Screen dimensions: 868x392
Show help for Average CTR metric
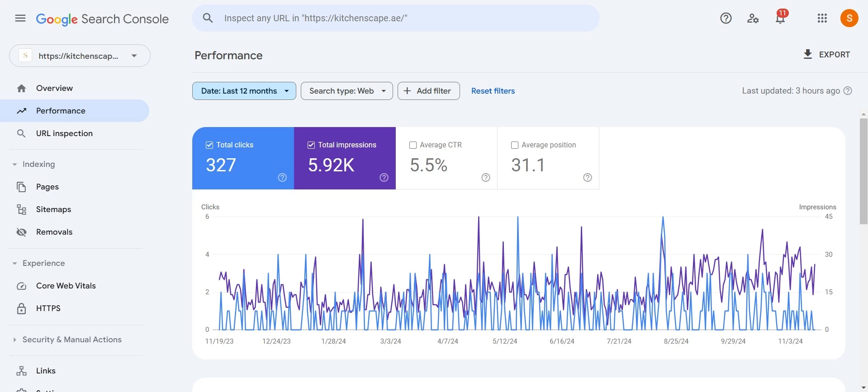tap(486, 178)
